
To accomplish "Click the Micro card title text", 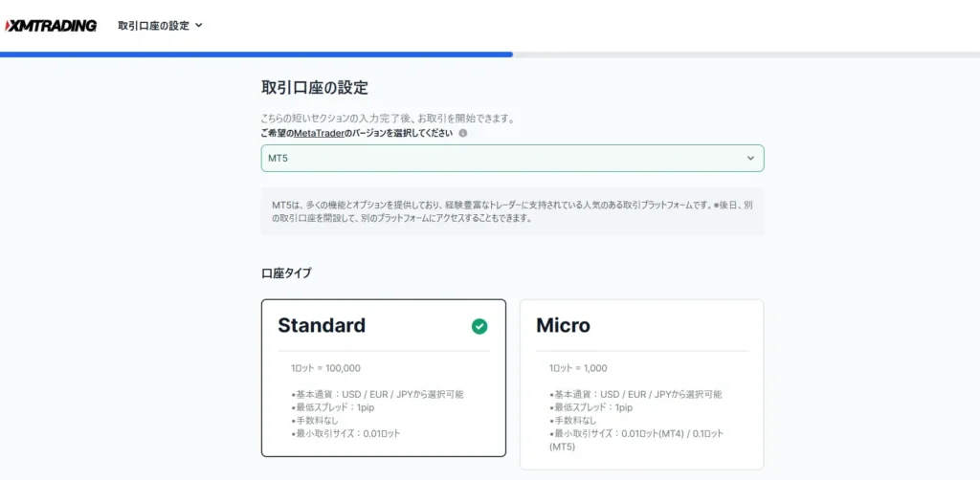I will [563, 326].
